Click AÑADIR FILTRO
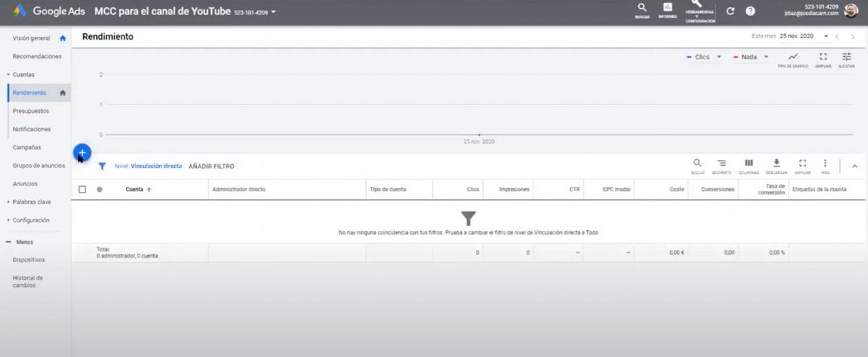This screenshot has height=357, width=868. point(211,167)
